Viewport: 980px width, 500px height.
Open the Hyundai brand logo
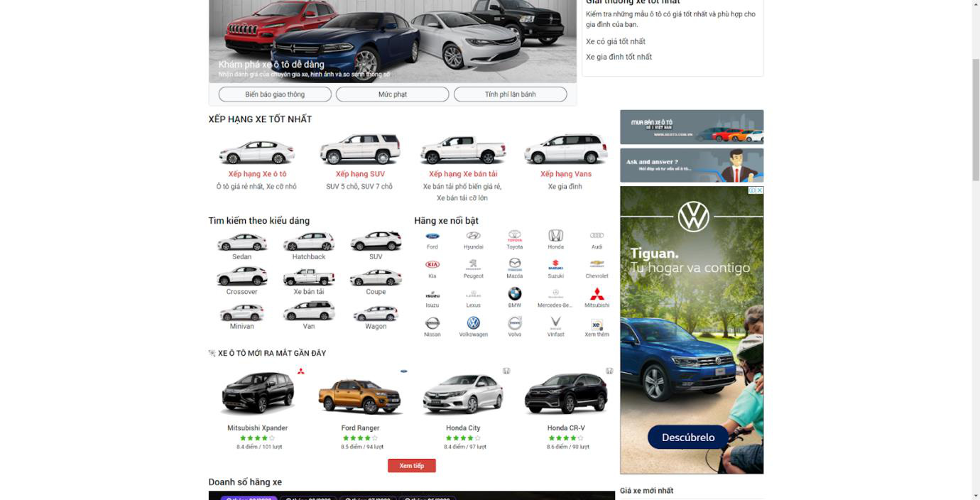[474, 236]
